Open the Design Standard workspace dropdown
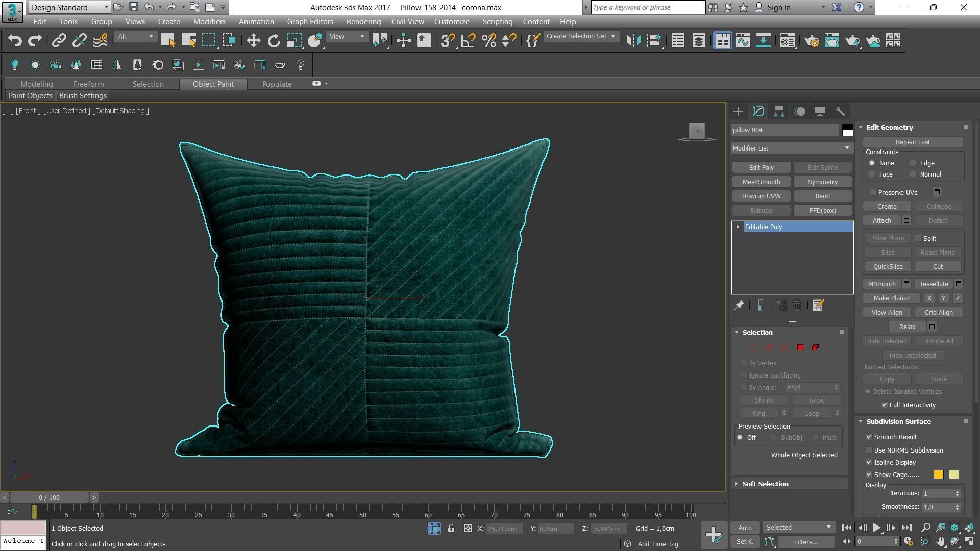The height and width of the screenshot is (551, 980). click(x=69, y=7)
